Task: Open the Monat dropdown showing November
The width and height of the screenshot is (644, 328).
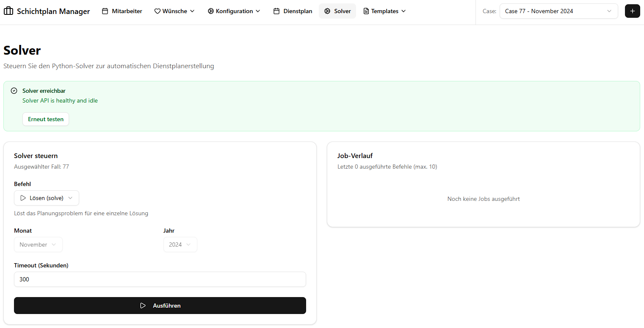Action: [x=38, y=245]
